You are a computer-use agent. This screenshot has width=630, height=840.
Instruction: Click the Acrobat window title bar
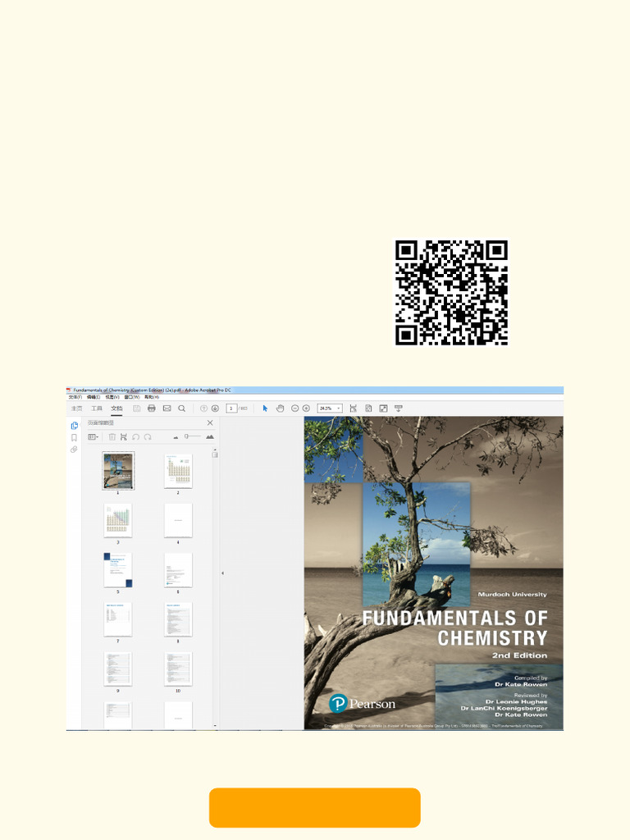click(x=315, y=390)
